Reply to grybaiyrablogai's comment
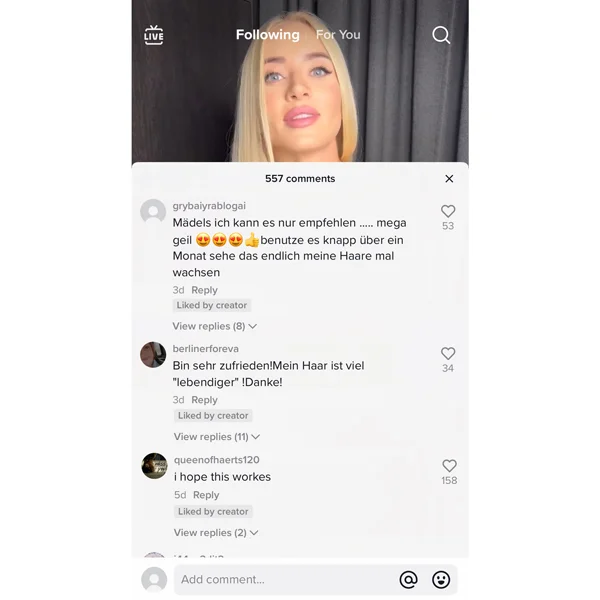Viewport: 600px width, 600px height. click(x=204, y=290)
